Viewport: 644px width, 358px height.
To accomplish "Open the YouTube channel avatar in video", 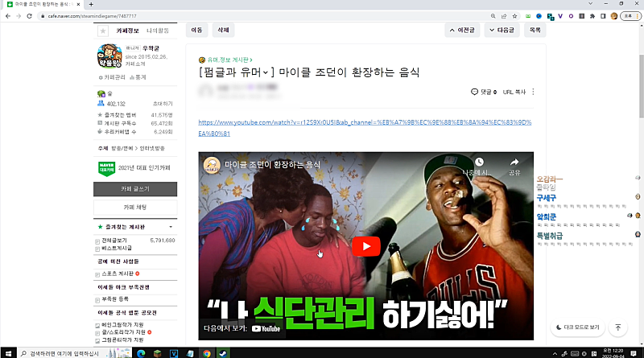I will coord(212,165).
